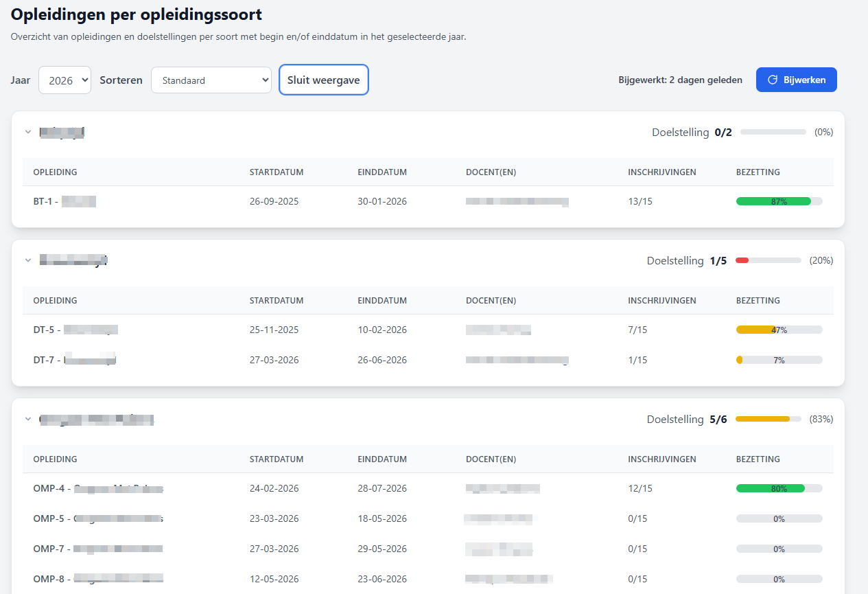Collapse the section with Doelstelling 0/2
868x594 pixels.
pos(28,132)
